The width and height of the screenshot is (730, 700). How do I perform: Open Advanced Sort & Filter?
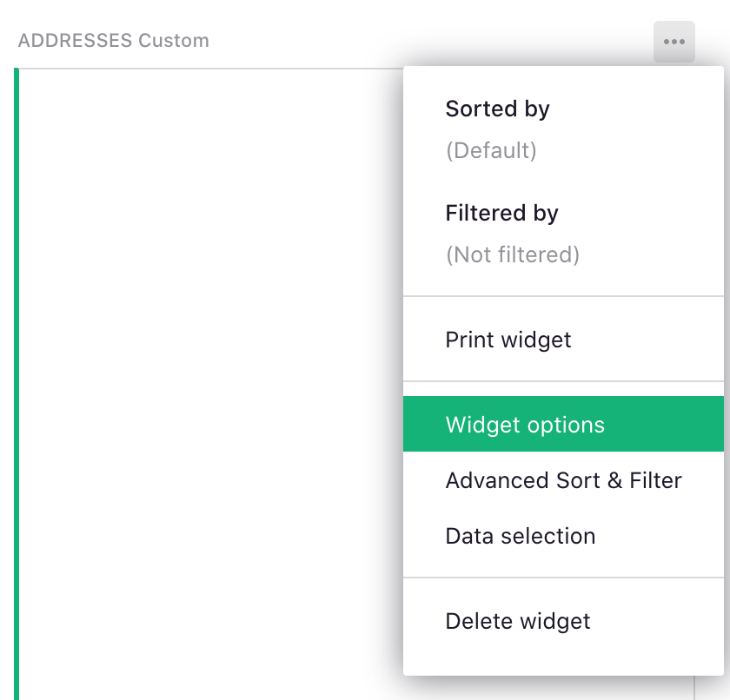click(x=563, y=480)
